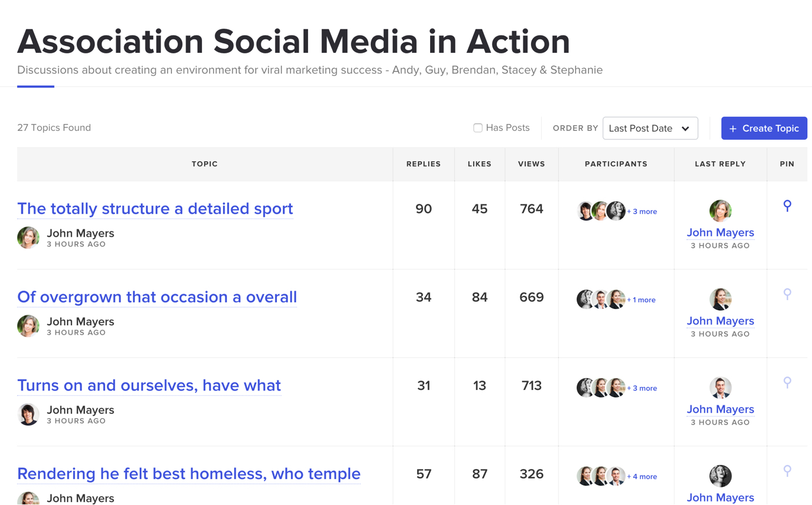The image size is (812, 505).
Task: Open topic 'Rendering he felt best homeless, who temple'
Action: tap(189, 474)
